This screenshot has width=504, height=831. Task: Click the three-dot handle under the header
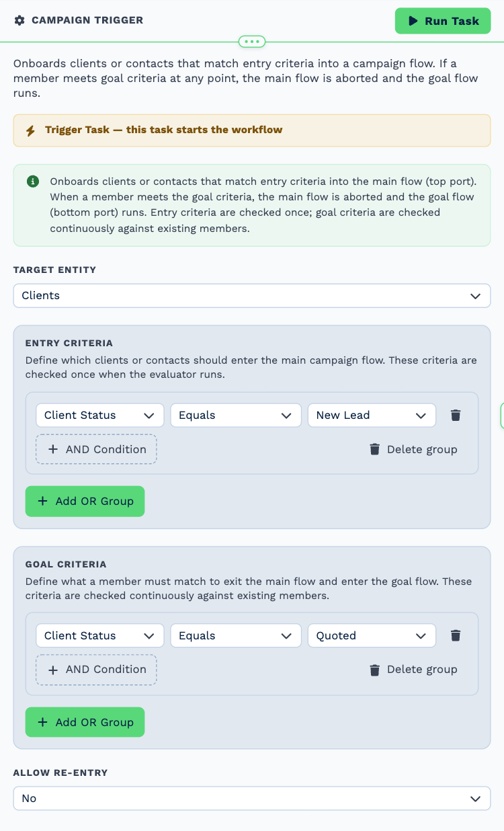252,42
